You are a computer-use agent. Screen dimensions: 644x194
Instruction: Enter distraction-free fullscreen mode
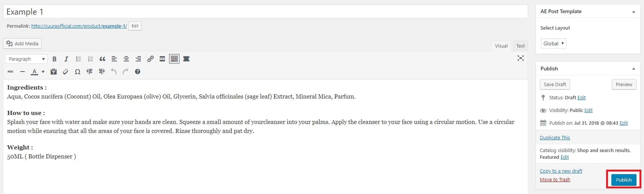[x=521, y=58]
